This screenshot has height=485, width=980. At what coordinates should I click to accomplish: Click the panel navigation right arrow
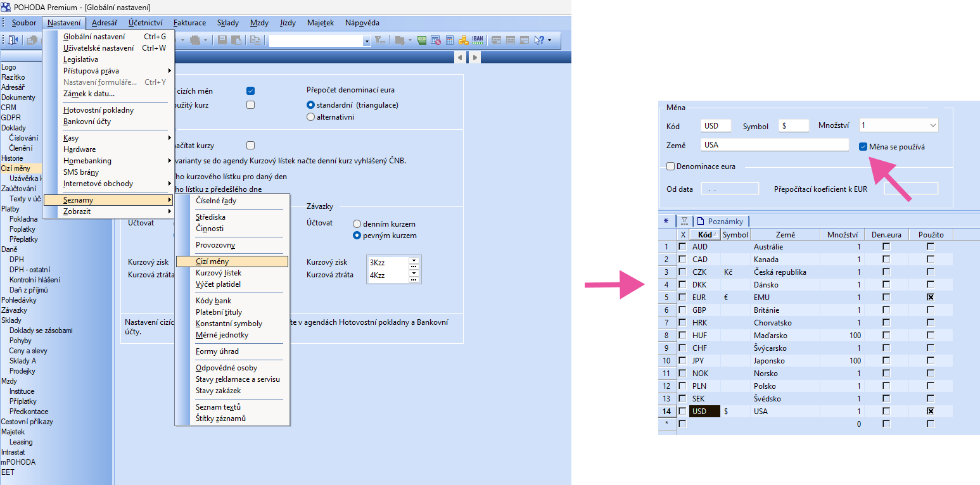(x=474, y=58)
